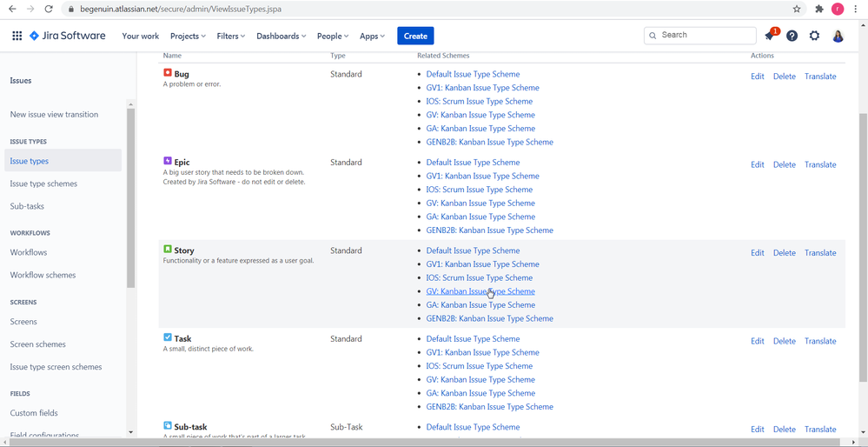Click the Jira Search input field
868x447 pixels.
point(700,35)
